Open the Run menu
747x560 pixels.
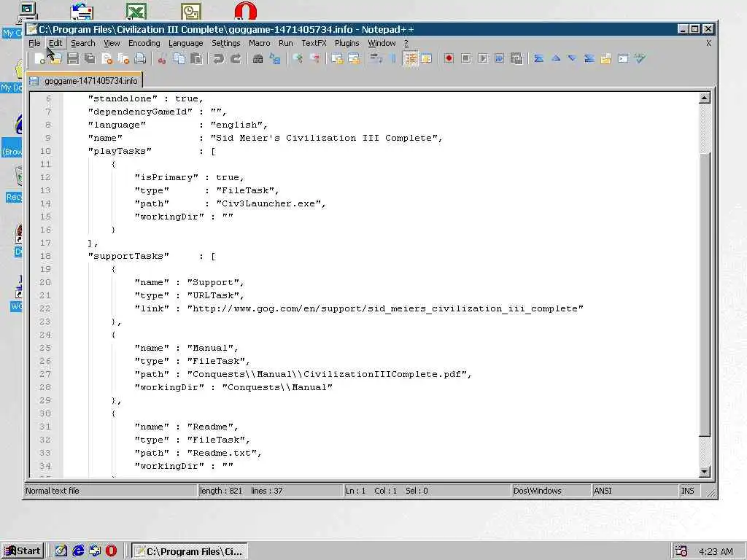tap(286, 43)
